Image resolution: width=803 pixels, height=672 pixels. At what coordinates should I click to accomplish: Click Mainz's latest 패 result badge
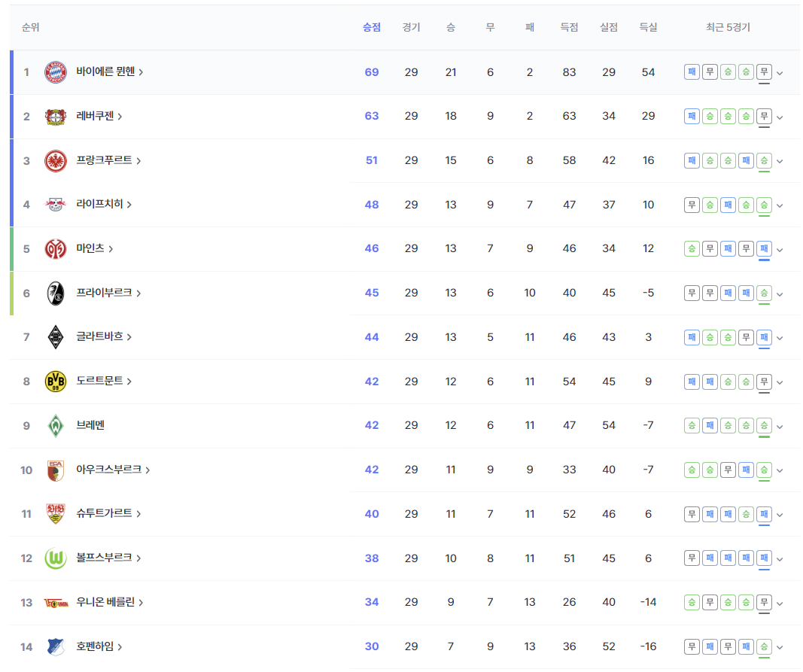click(764, 249)
